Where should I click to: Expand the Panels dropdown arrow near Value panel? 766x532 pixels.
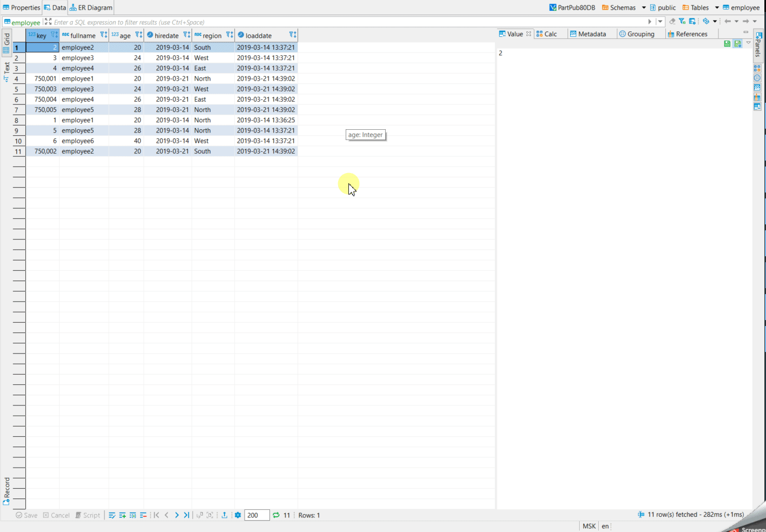pos(748,43)
